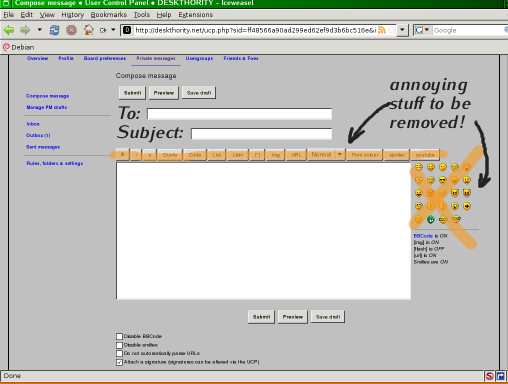The height and width of the screenshot is (384, 508).
Task: Apply underline with the u button
Action: (x=150, y=155)
